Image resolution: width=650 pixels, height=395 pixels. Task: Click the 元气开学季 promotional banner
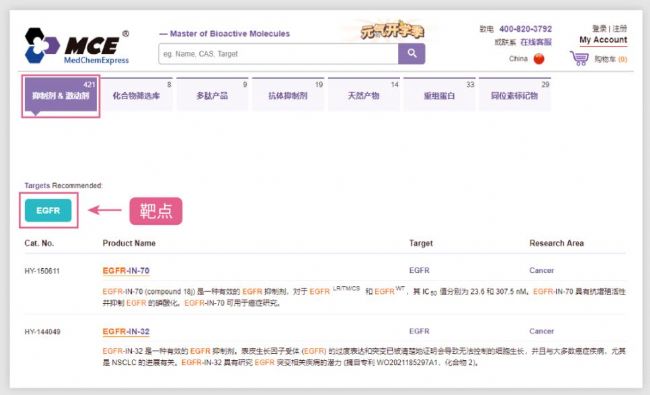(x=392, y=31)
